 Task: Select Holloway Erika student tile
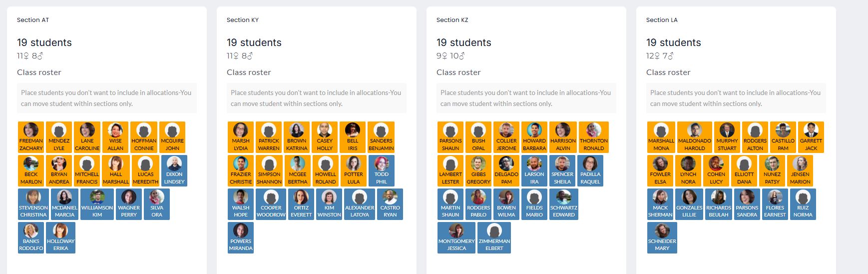coord(60,237)
